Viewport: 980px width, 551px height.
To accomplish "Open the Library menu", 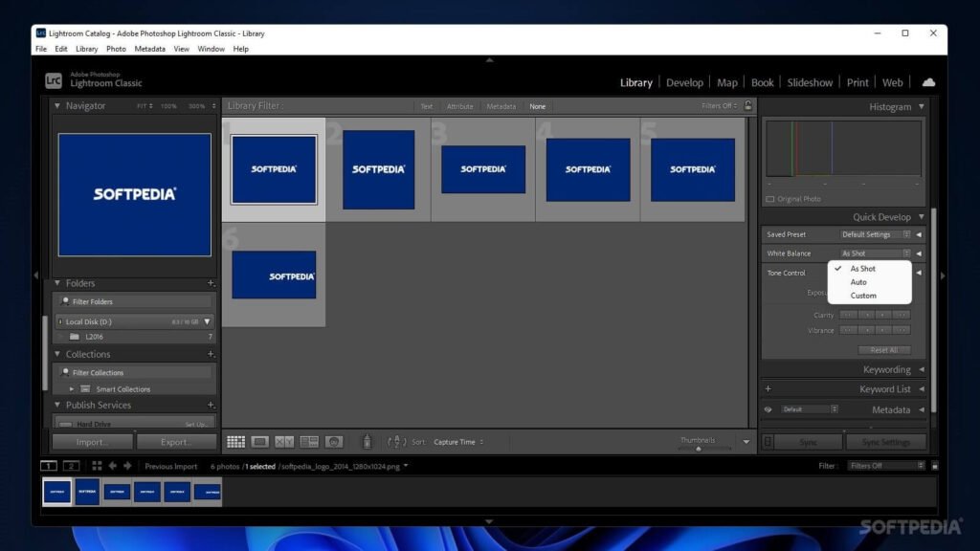I will [x=86, y=49].
